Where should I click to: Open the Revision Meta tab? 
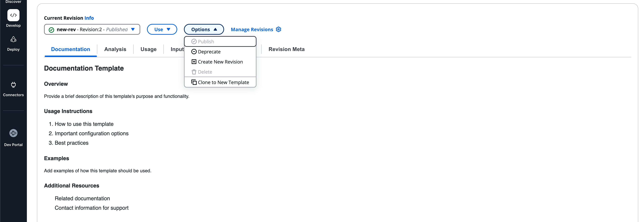287,49
